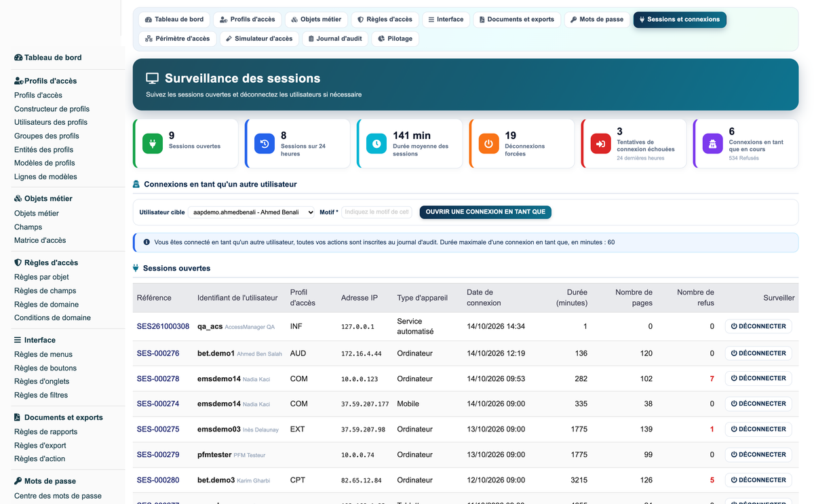Focus the Motif input field
The width and height of the screenshot is (814, 504).
click(x=376, y=212)
